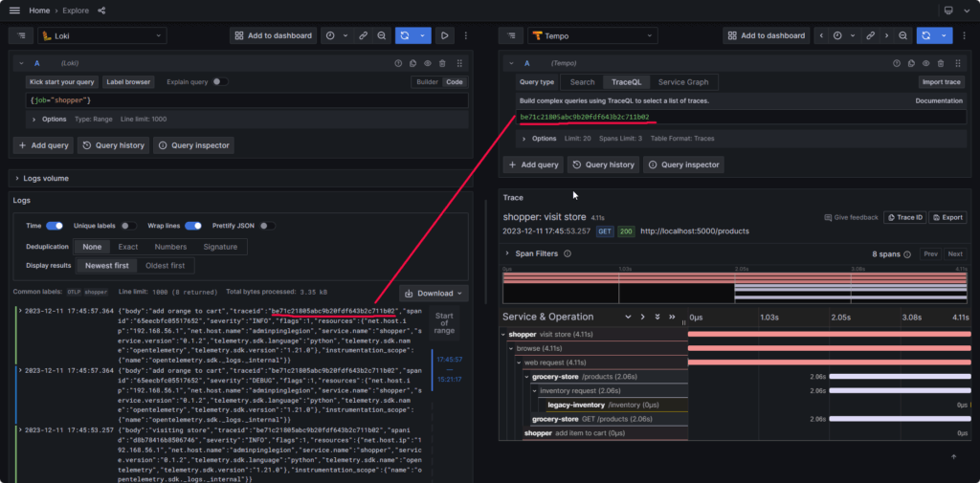Screen dimensions: 980x483
Task: Expand one level of spans in trace header
Action: pos(642,317)
